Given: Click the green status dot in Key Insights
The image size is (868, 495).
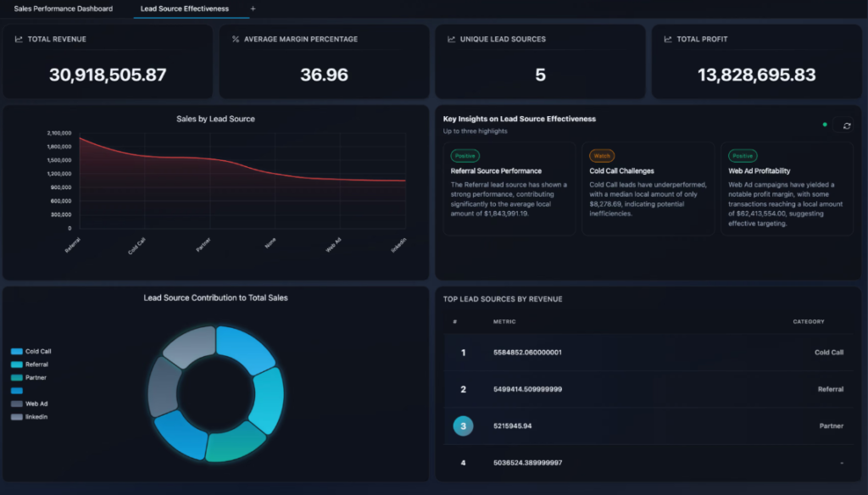Looking at the screenshot, I should coord(825,125).
